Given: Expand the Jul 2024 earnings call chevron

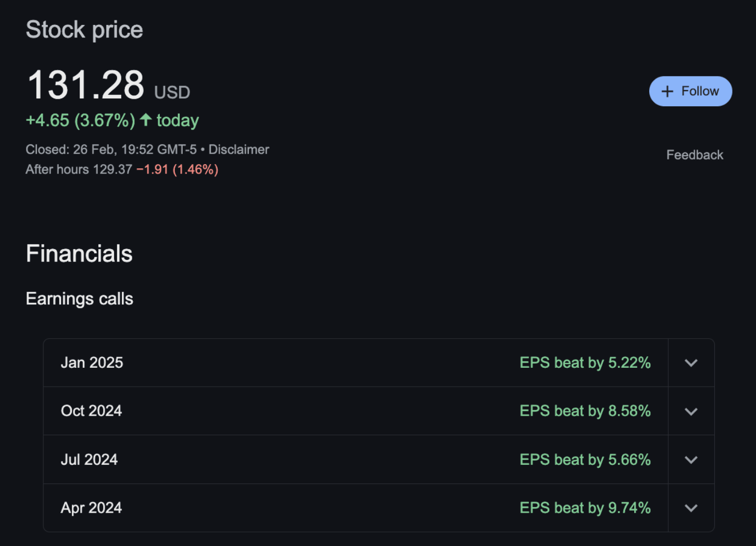Looking at the screenshot, I should point(691,460).
